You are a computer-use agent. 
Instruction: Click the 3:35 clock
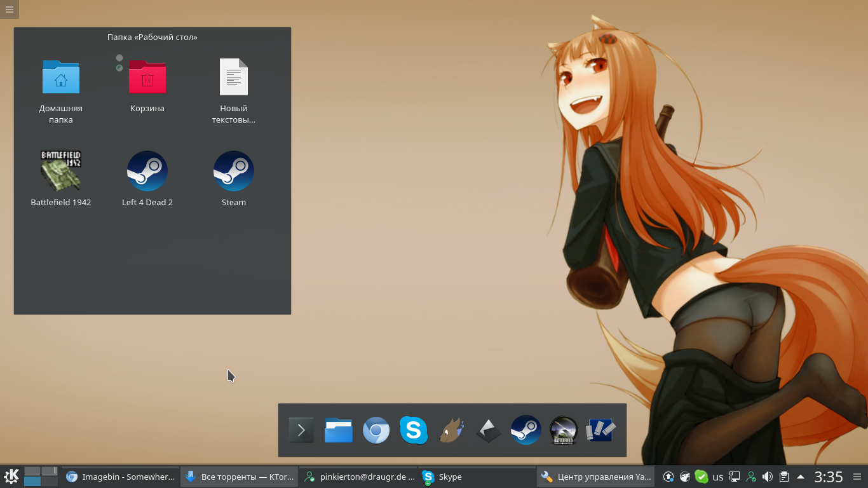point(829,477)
